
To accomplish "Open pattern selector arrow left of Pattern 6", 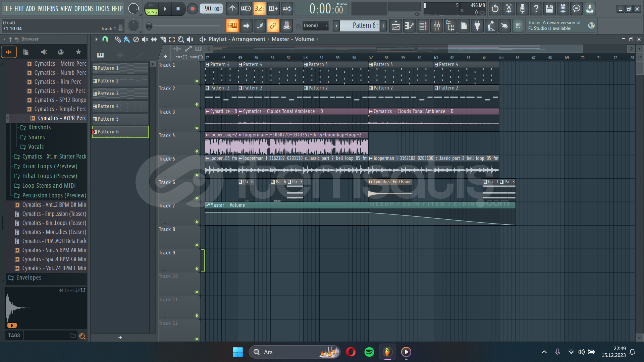I will pyautogui.click(x=336, y=25).
